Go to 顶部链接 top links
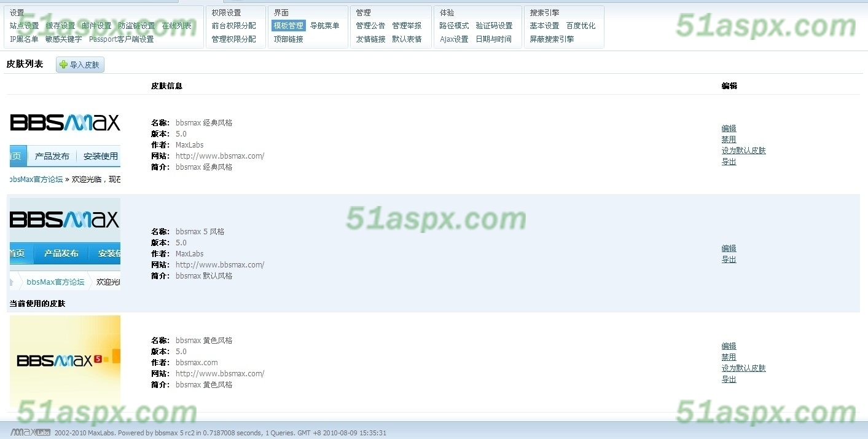868x439 pixels. (289, 39)
